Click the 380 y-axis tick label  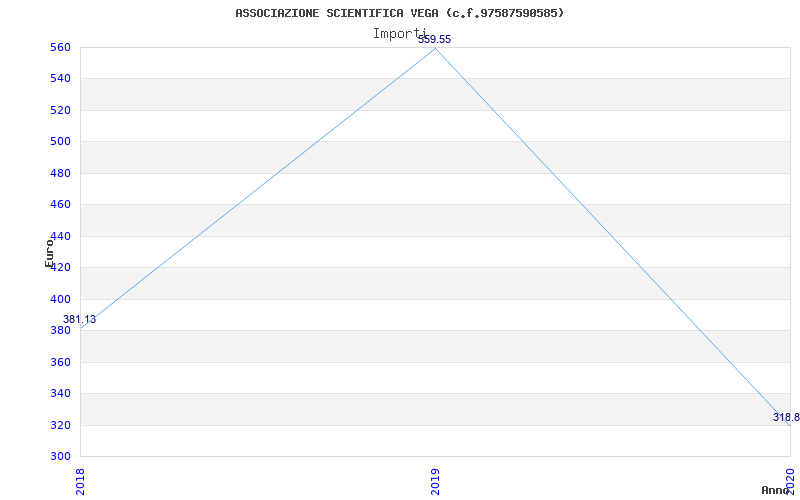coord(60,331)
